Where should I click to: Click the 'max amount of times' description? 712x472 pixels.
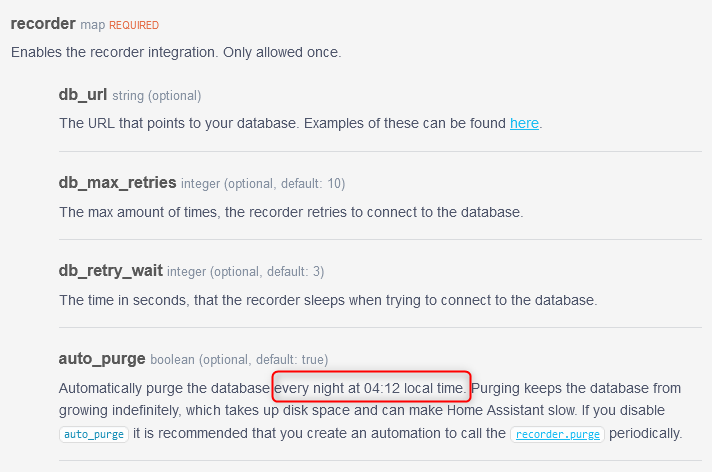[x=291, y=212]
